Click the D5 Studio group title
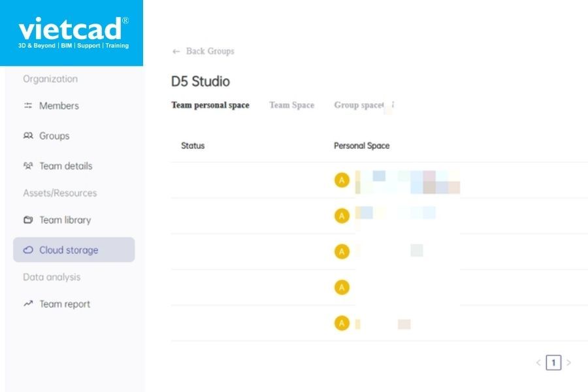This screenshot has width=588, height=392. coord(201,82)
